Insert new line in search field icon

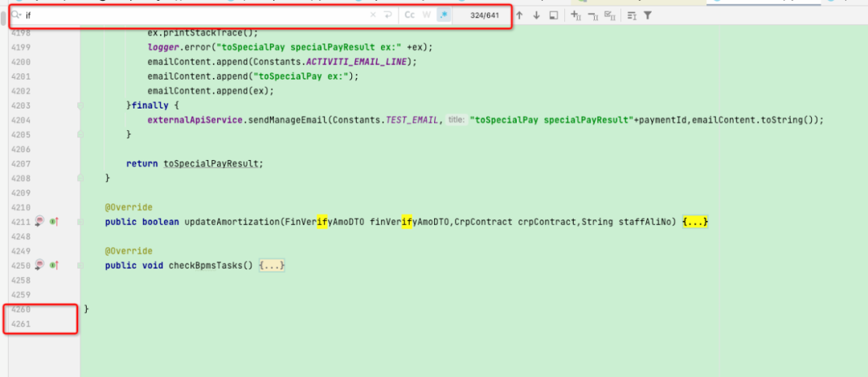pyautogui.click(x=387, y=15)
